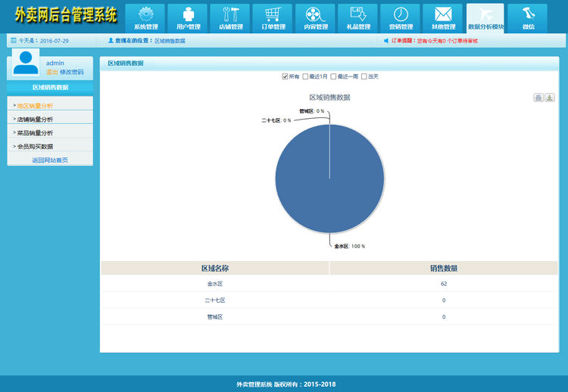568x392 pixels.
Task: Check the 最近1月 filter checkbox
Action: pyautogui.click(x=306, y=76)
